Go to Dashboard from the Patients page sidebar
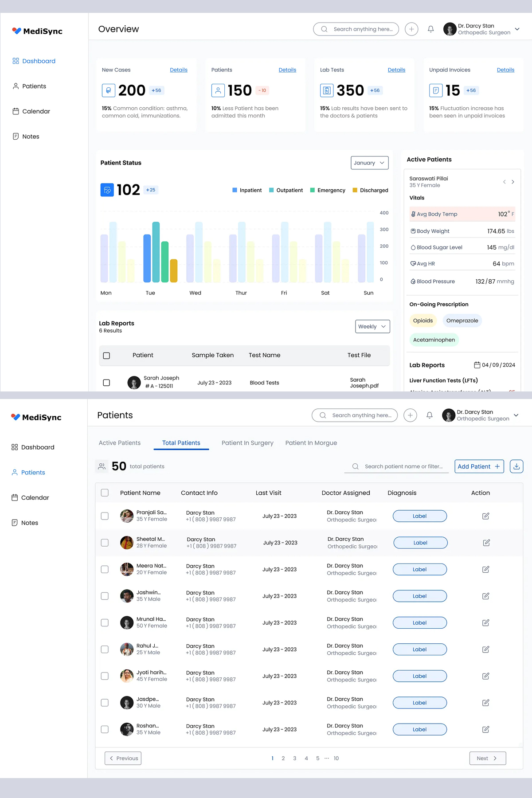 click(33, 447)
